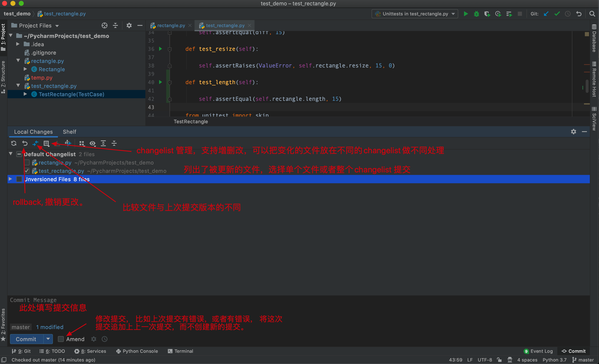The height and width of the screenshot is (364, 599).
Task: Open the commit panel settings gear at right
Action: [x=573, y=132]
